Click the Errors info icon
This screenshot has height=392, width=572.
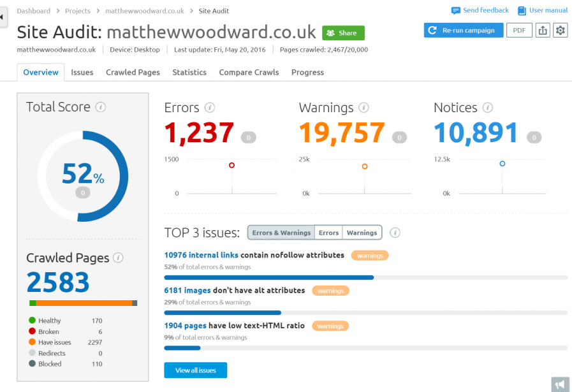coord(209,108)
